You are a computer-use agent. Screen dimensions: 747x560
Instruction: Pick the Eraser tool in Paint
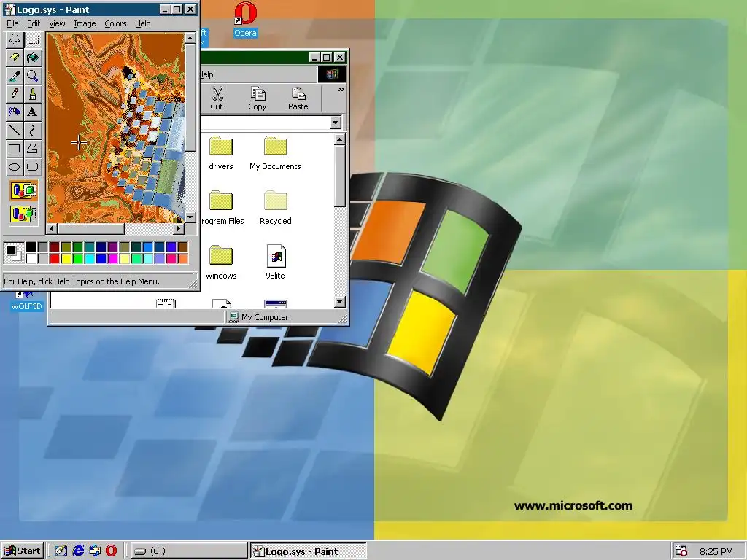click(15, 58)
